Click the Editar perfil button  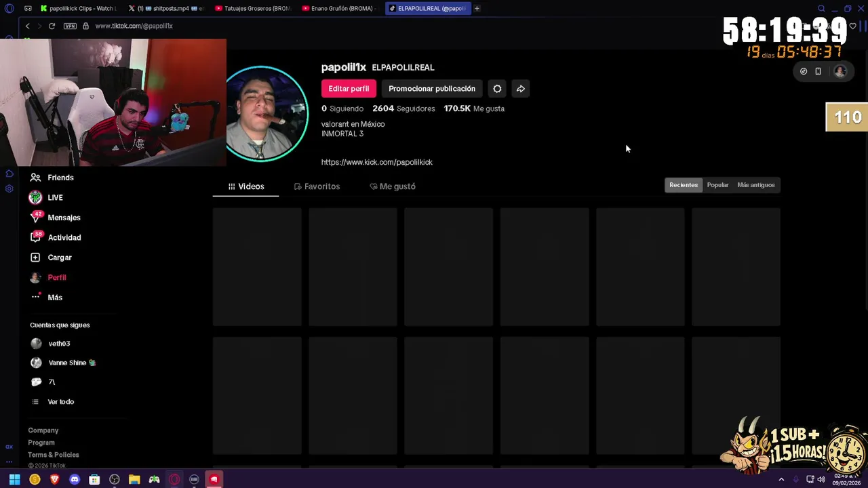tap(349, 89)
